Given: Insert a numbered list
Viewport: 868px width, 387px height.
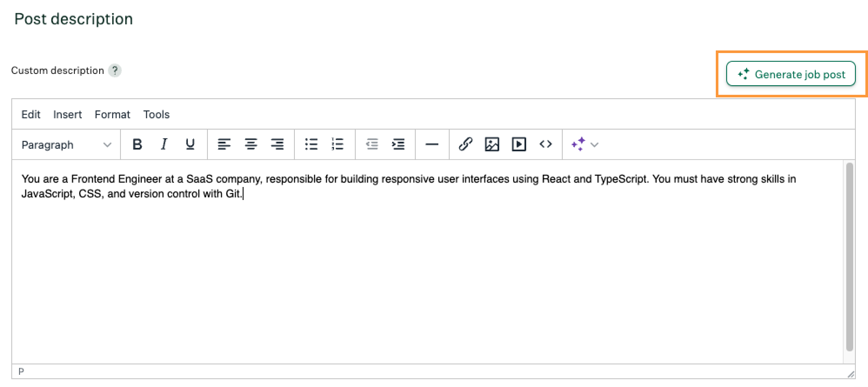Looking at the screenshot, I should [x=337, y=144].
